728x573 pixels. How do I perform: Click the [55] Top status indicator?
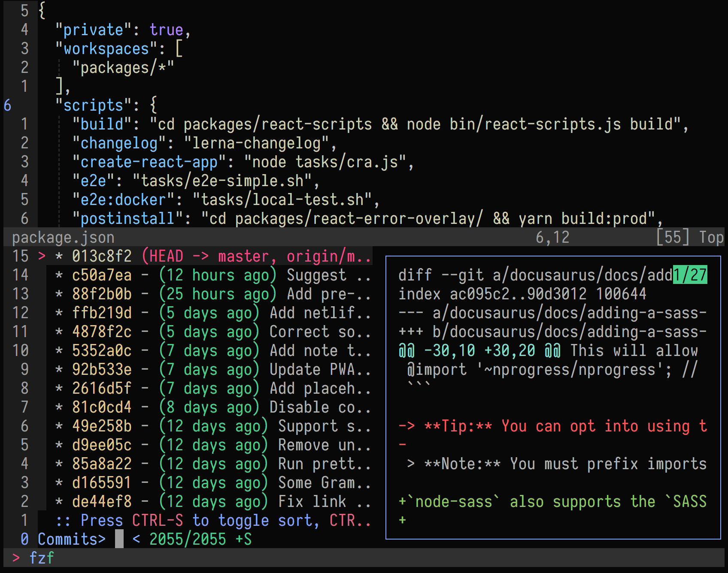point(690,237)
